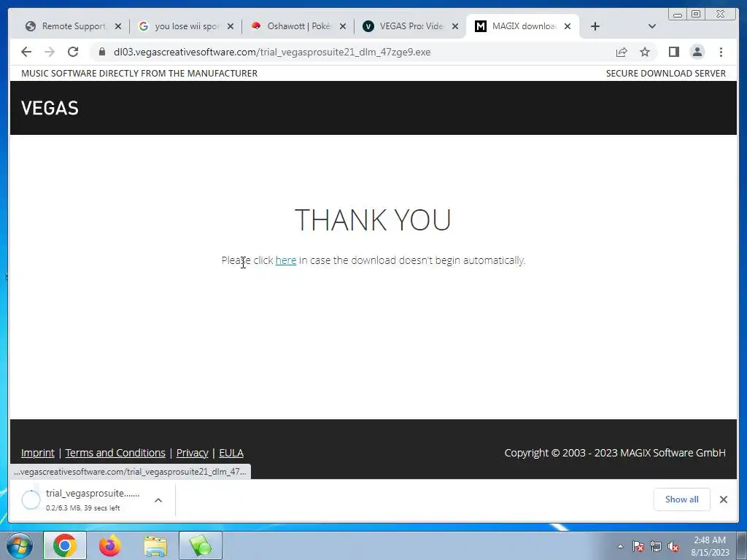The image size is (747, 560).
Task: Click the THANK YOU heading text
Action: [373, 220]
